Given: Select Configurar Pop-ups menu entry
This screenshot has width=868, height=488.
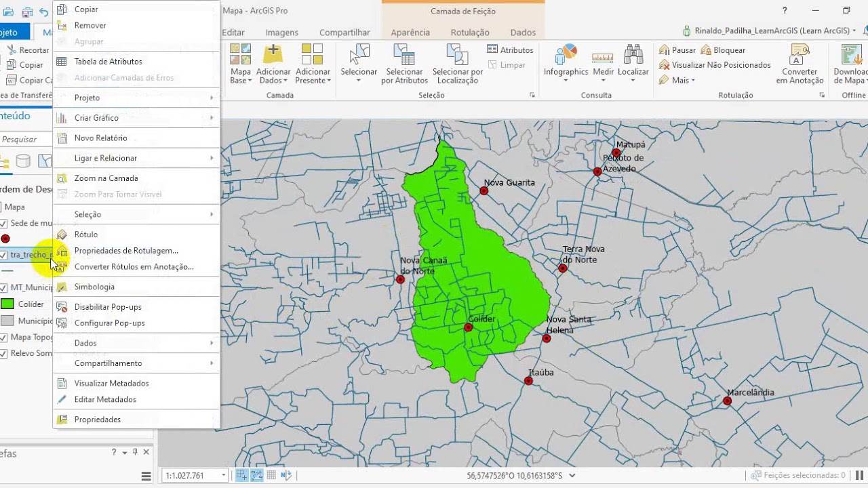Looking at the screenshot, I should 136,323.
